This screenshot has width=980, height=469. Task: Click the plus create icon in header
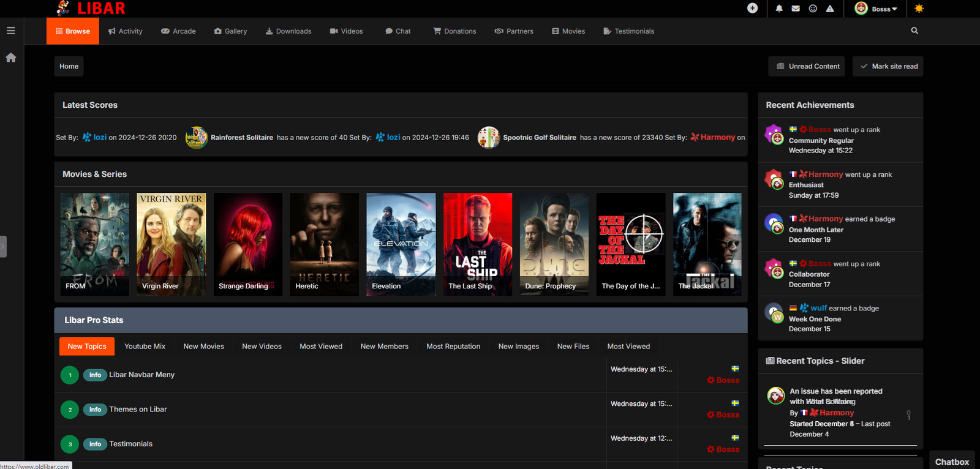(752, 8)
